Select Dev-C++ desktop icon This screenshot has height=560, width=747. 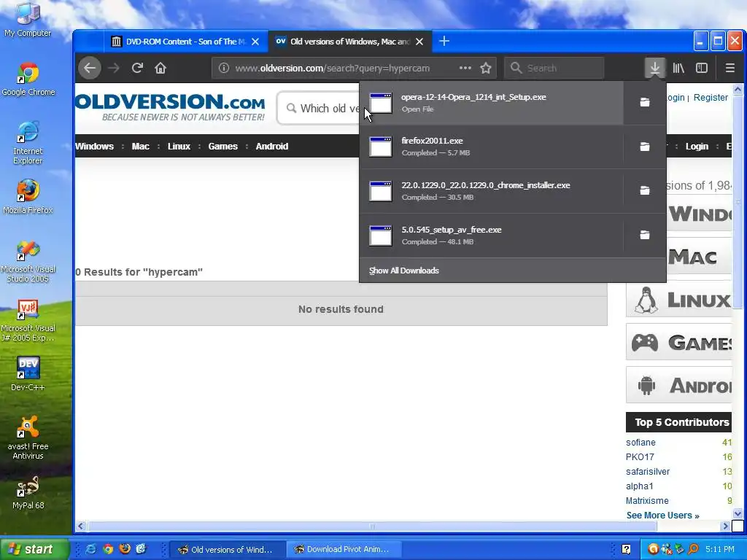point(28,374)
